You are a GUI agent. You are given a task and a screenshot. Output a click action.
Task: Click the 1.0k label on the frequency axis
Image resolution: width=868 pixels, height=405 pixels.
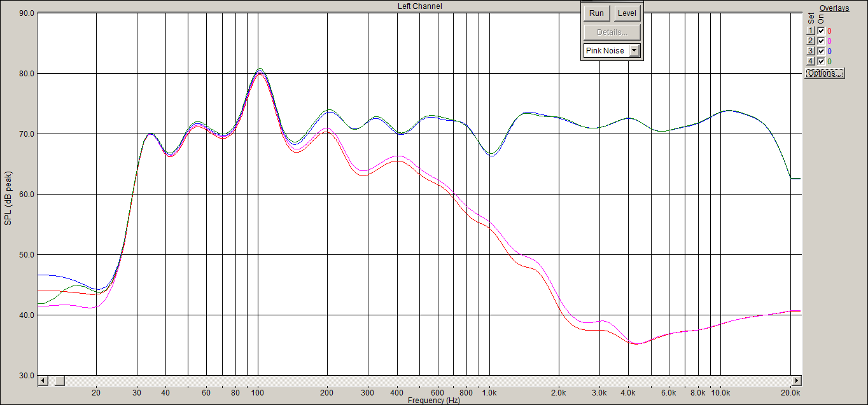coord(489,393)
